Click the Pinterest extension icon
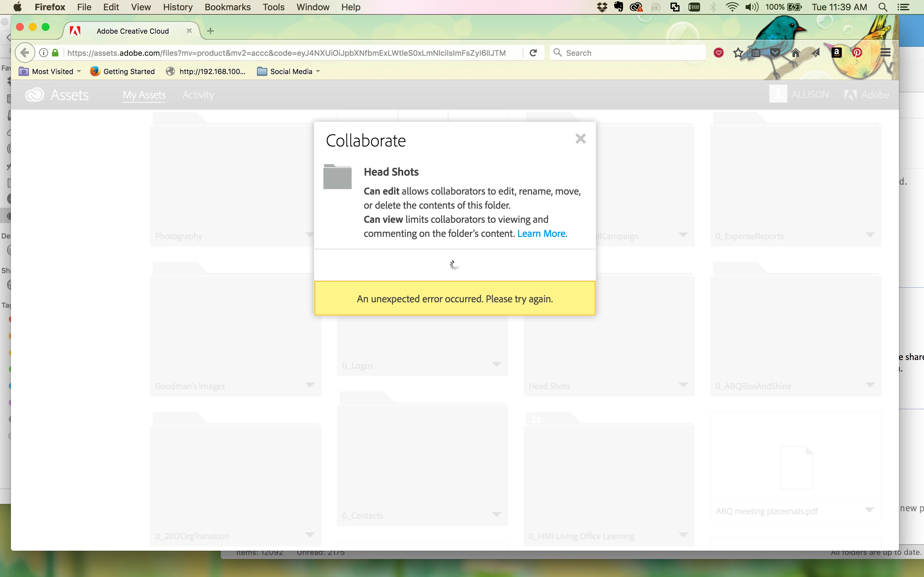 pos(857,53)
